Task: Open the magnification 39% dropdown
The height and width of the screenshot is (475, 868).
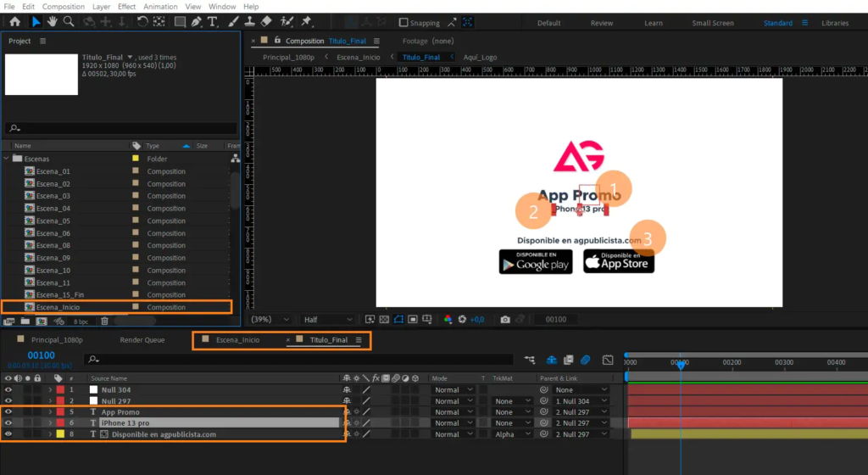Action: point(270,320)
